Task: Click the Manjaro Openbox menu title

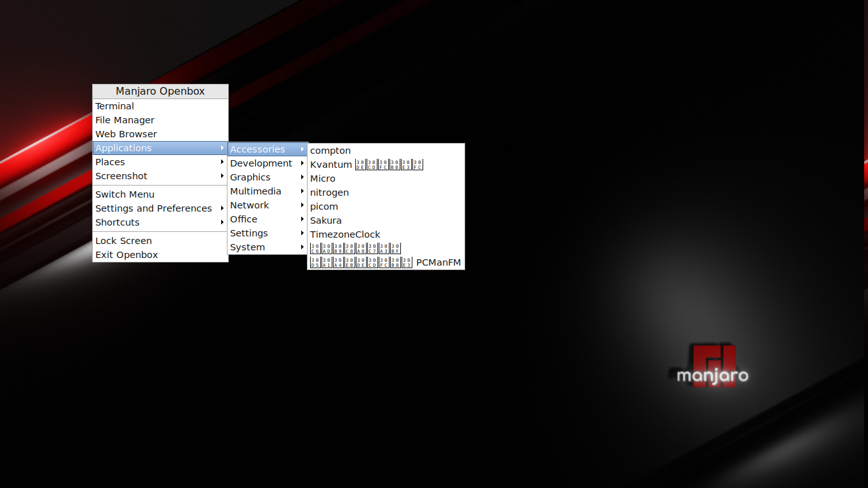Action: pos(160,91)
